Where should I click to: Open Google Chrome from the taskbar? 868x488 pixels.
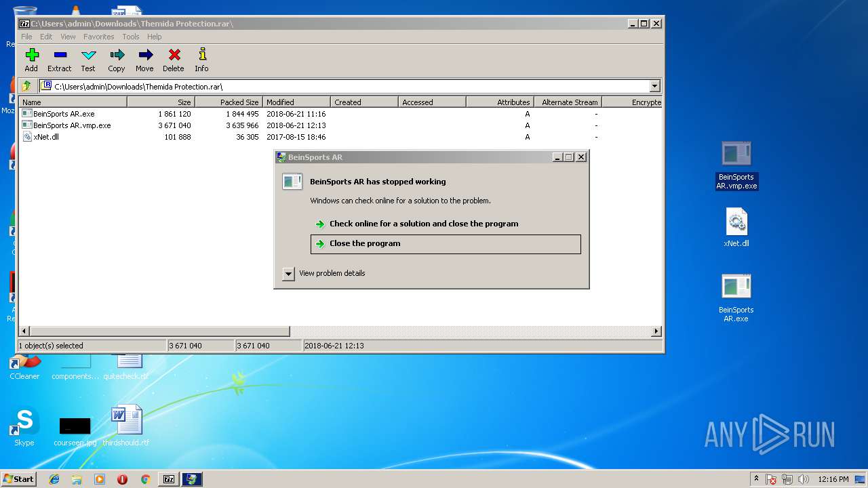click(145, 479)
